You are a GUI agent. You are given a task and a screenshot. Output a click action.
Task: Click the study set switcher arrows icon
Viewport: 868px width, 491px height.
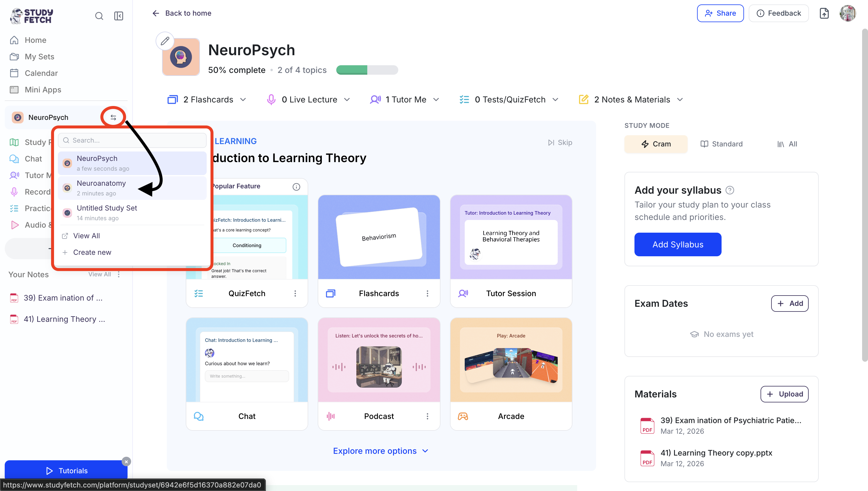tap(113, 117)
